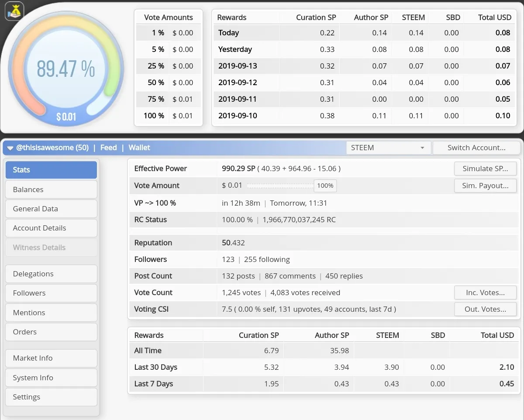
Task: Click the 89.47 % voting power gauge
Action: 65,69
